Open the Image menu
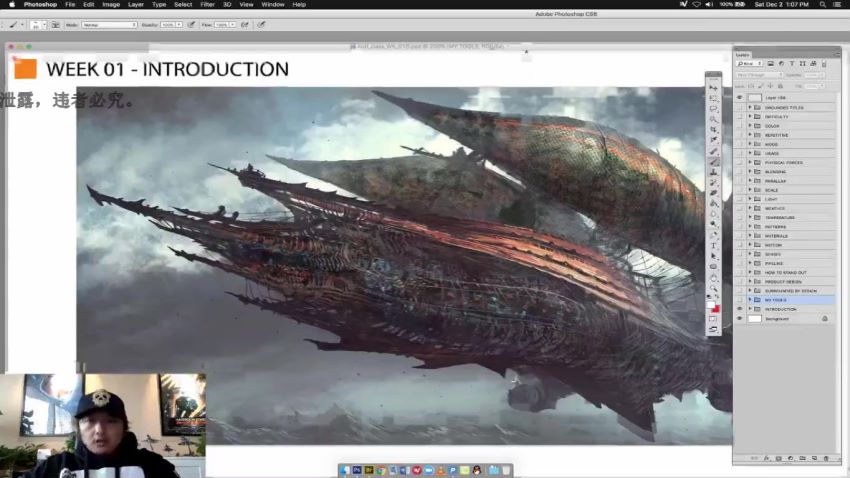Viewport: 850px width, 478px height. click(x=111, y=4)
